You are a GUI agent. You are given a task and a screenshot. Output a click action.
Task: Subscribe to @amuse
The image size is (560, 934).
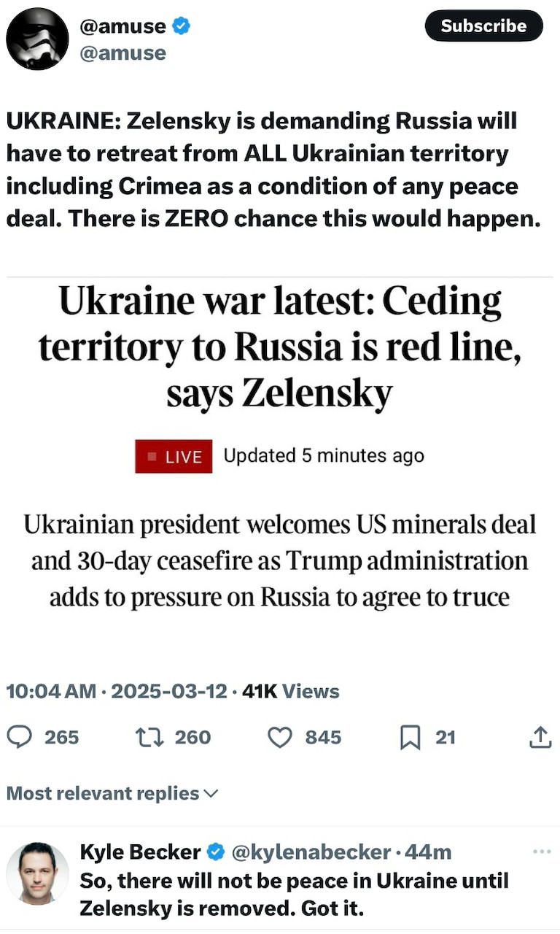(483, 26)
